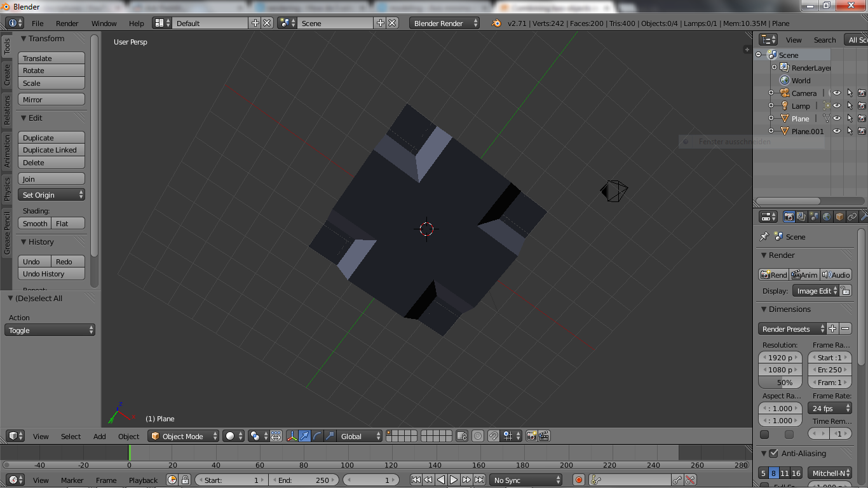
Task: Open Scene properties tab icon
Action: 814,217
